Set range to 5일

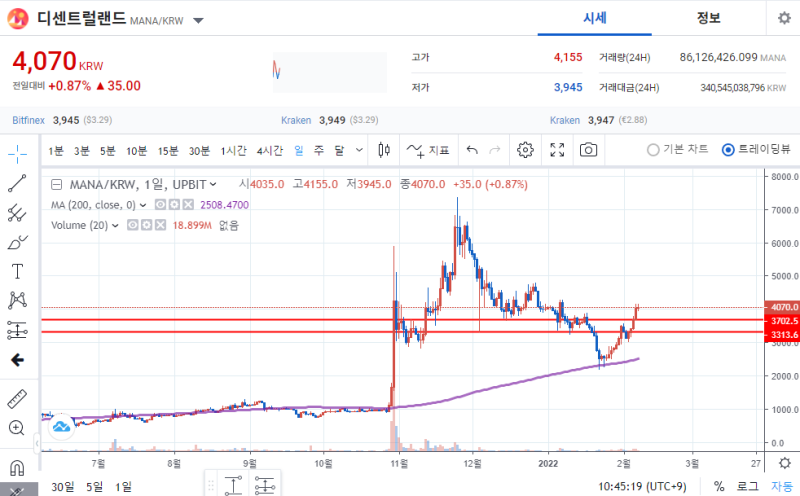94,487
